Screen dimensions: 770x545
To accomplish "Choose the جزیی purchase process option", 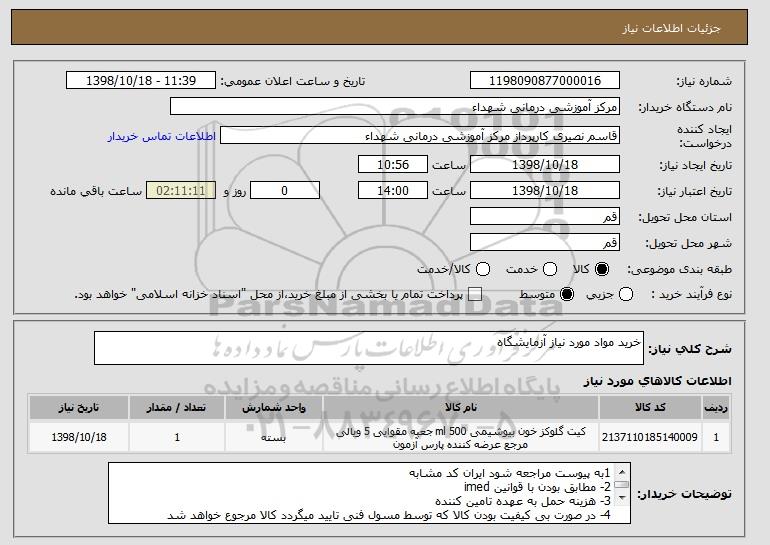I will point(626,295).
